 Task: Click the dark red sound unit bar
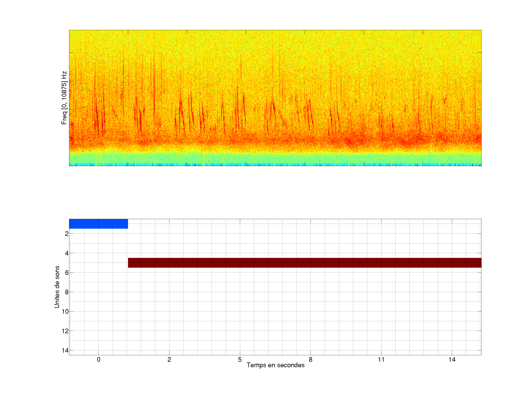pos(304,263)
